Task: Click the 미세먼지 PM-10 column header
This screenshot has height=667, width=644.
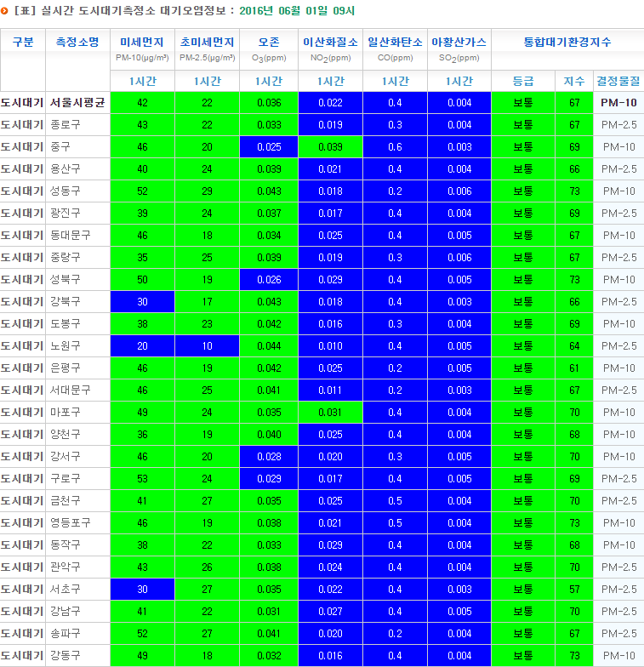Action: coord(142,49)
